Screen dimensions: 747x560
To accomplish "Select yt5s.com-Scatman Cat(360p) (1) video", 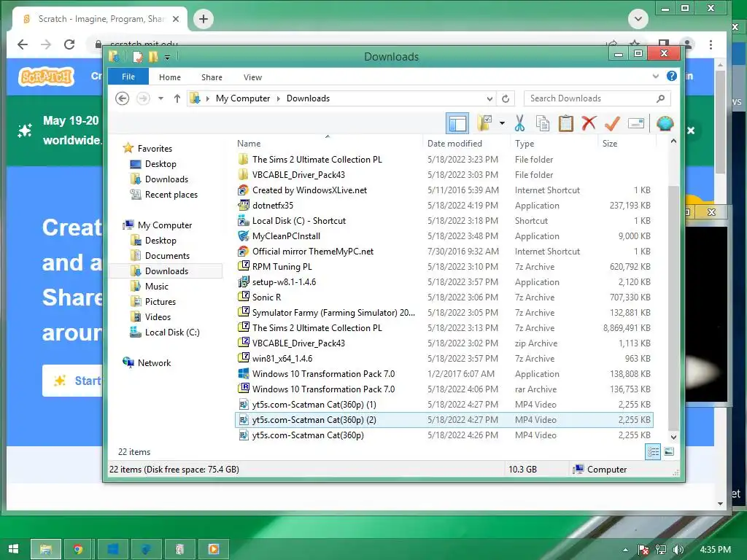I will tap(314, 404).
